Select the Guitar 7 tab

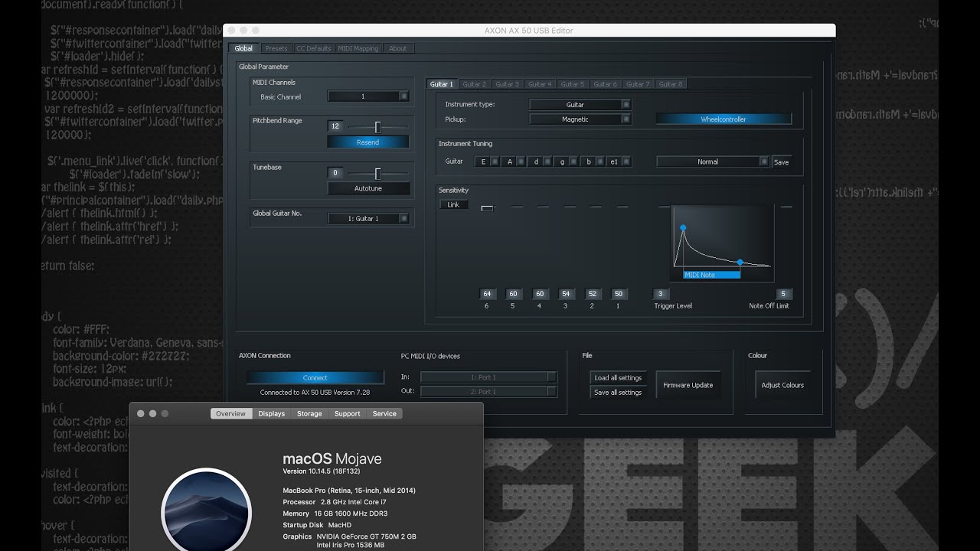[x=638, y=84]
